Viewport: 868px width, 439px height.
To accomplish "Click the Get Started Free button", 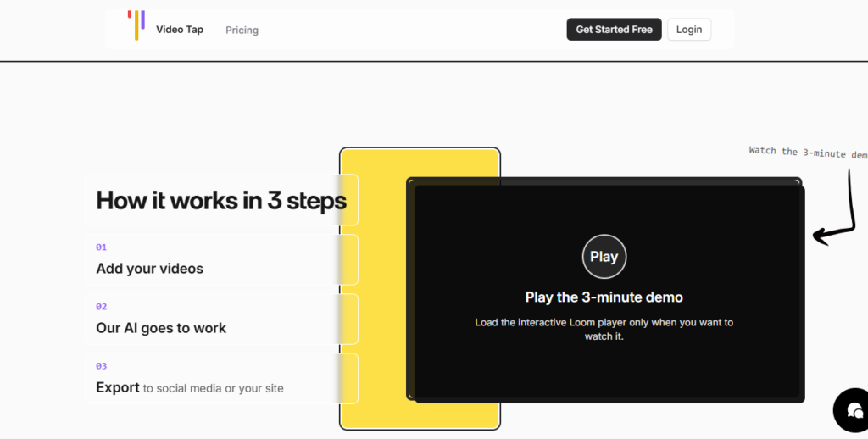I will tap(614, 30).
